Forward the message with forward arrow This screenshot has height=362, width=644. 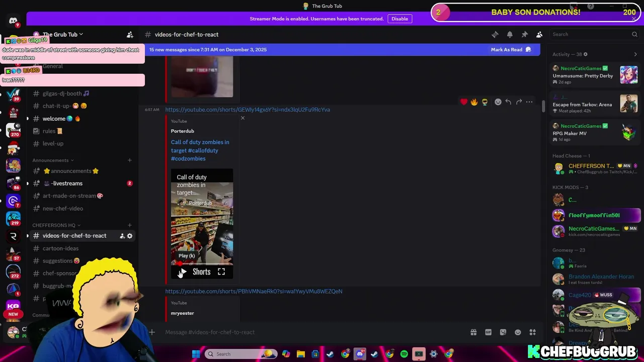[x=519, y=102]
